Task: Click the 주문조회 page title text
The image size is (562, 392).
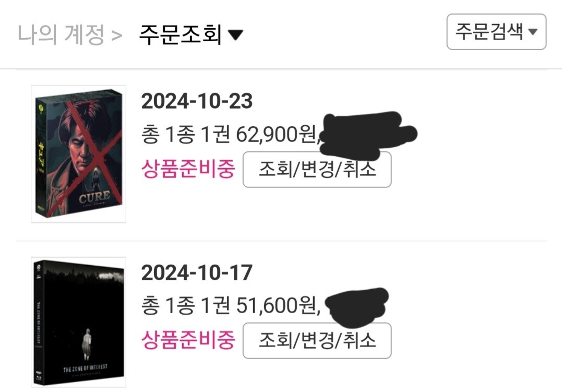Action: 180,34
